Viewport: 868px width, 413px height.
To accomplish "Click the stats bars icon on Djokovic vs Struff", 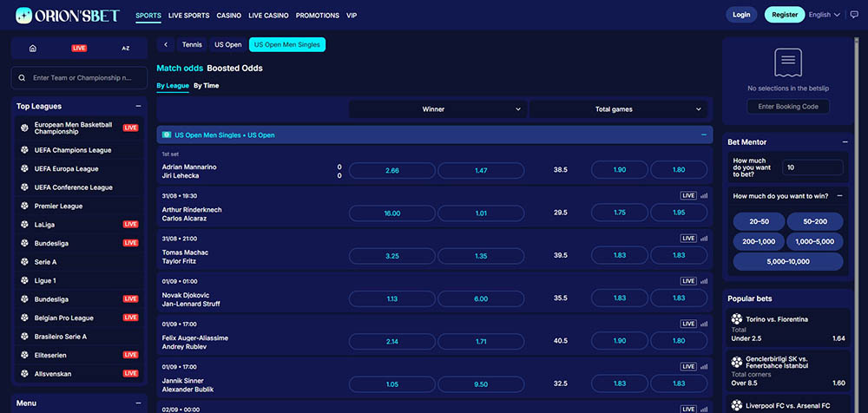I will [704, 281].
